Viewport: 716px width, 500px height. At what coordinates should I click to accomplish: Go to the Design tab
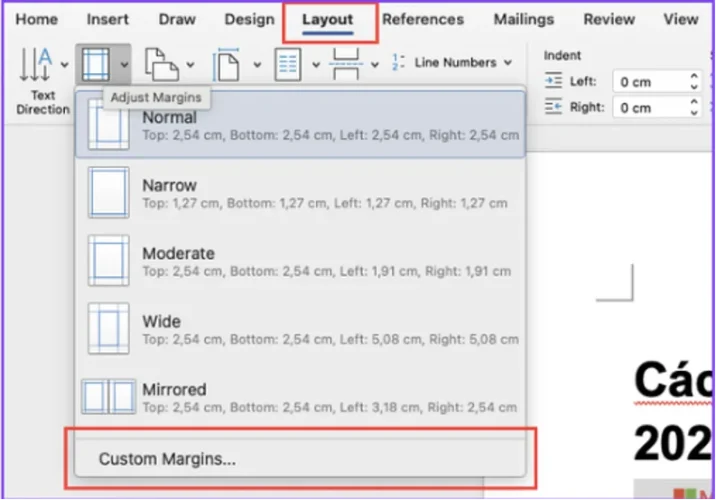pos(249,19)
